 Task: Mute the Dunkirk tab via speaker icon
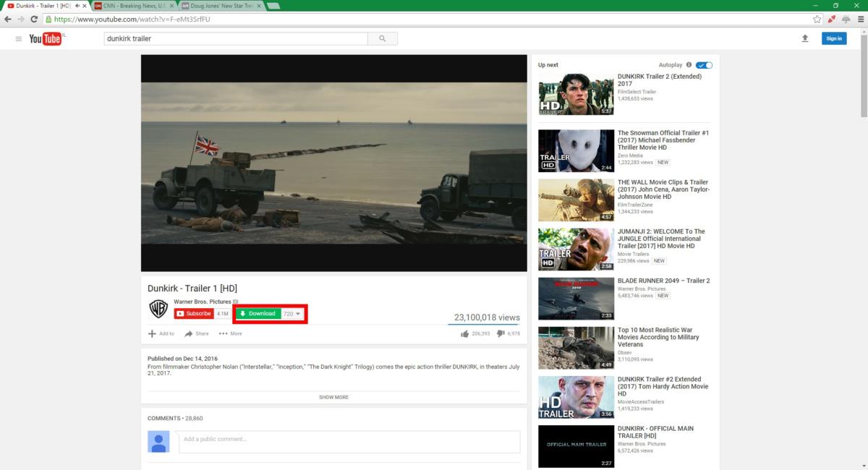tap(77, 6)
